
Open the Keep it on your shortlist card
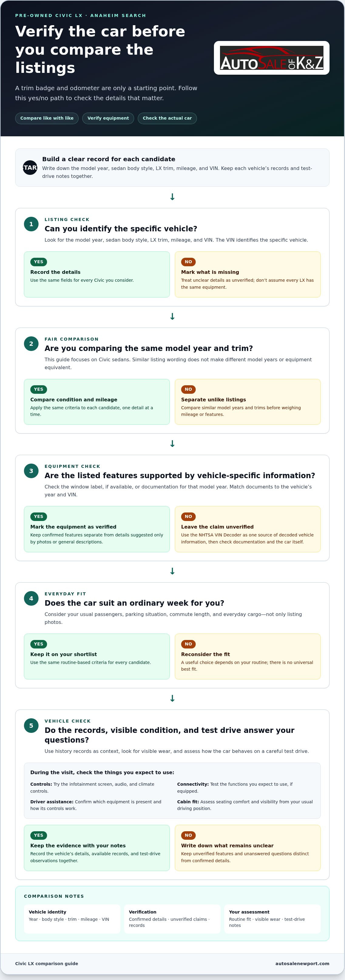point(96,656)
